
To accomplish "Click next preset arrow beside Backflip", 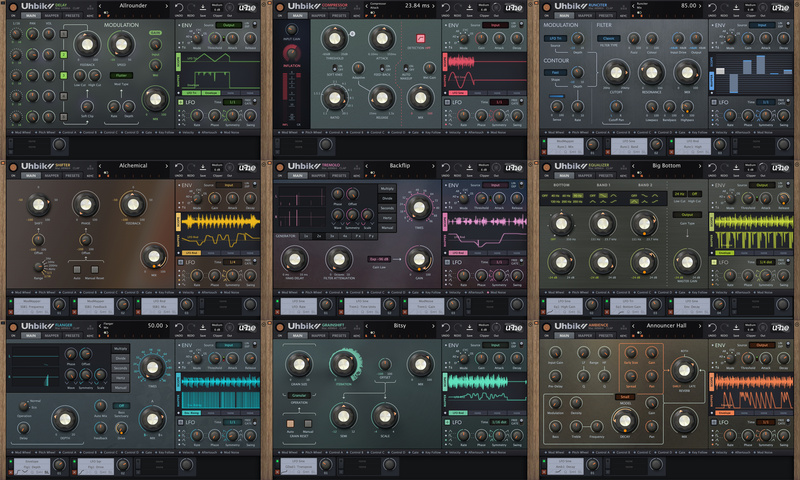I will click(x=433, y=166).
